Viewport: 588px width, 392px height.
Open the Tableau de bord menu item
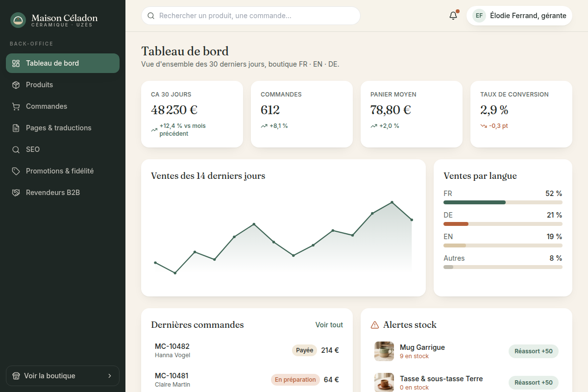(x=63, y=63)
